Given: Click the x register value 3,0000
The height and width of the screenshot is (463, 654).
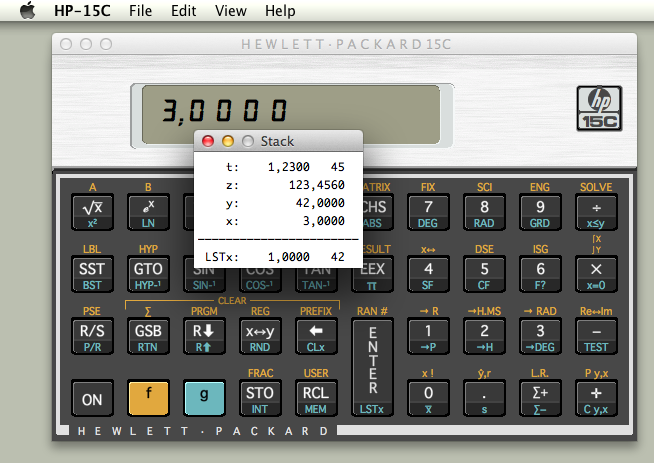Looking at the screenshot, I should [324, 221].
